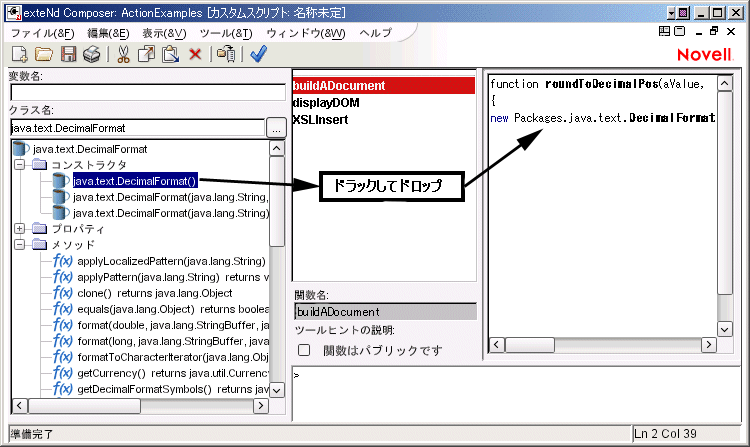The height and width of the screenshot is (447, 750).
Task: Open the 表示 menu
Action: click(164, 33)
